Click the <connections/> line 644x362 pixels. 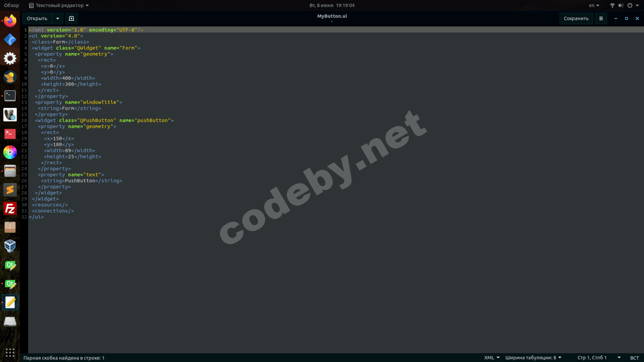coord(53,211)
